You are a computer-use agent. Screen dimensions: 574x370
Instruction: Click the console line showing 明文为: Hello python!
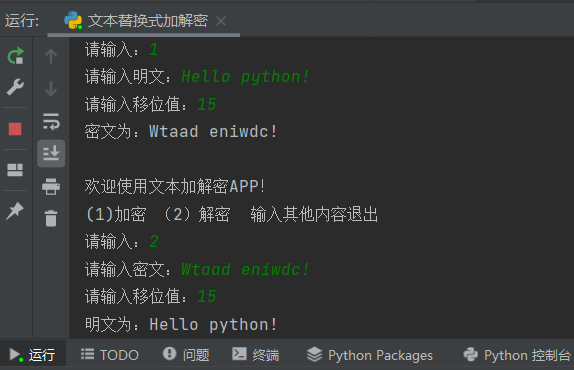[181, 324]
